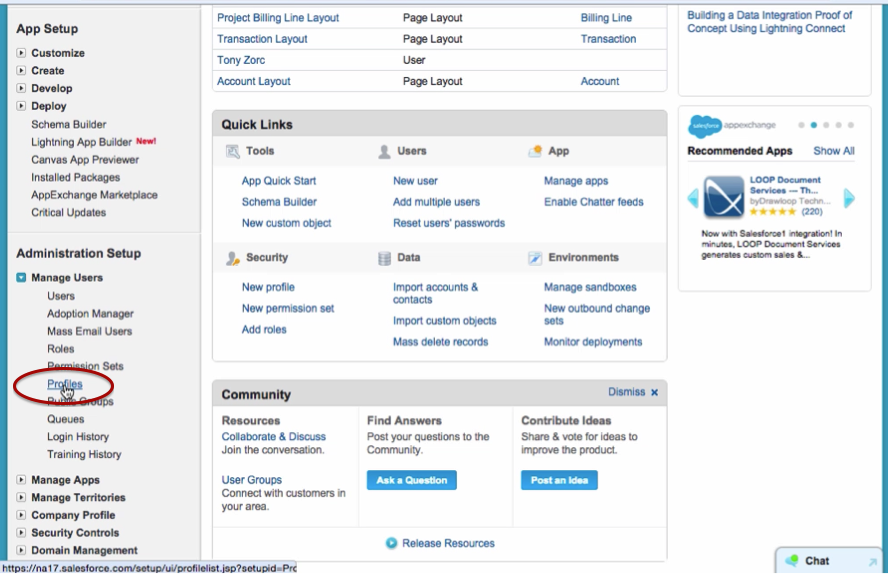Open Queues in the sidebar
This screenshot has height=574, width=889.
66,419
